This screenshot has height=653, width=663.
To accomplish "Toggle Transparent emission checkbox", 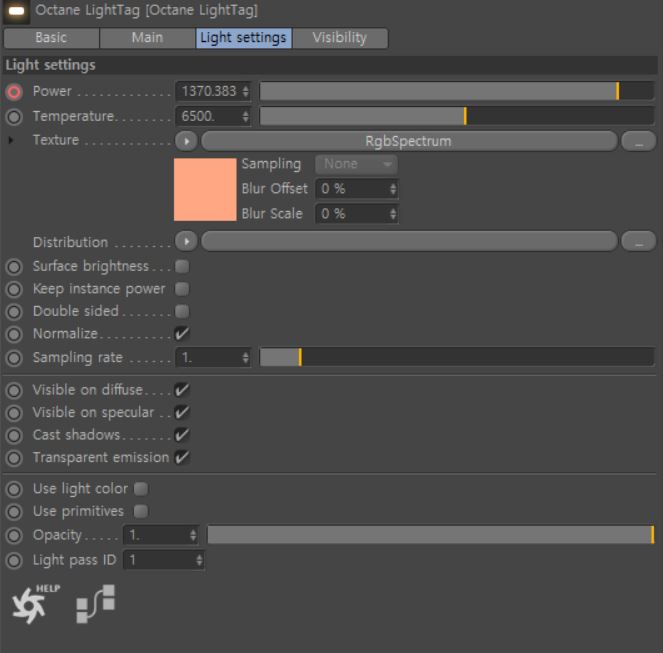I will coord(182,457).
